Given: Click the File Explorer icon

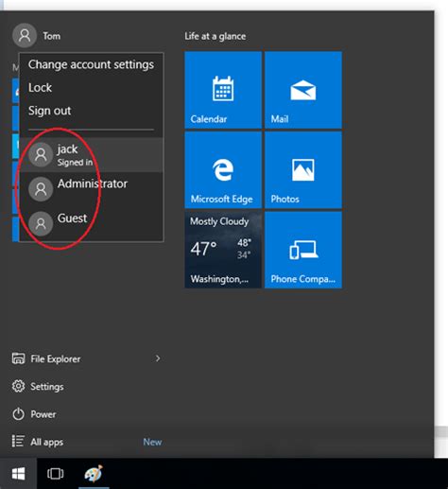Looking at the screenshot, I should tap(18, 358).
